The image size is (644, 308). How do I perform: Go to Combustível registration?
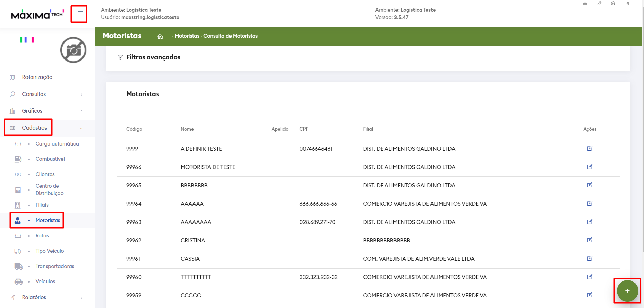click(50, 159)
